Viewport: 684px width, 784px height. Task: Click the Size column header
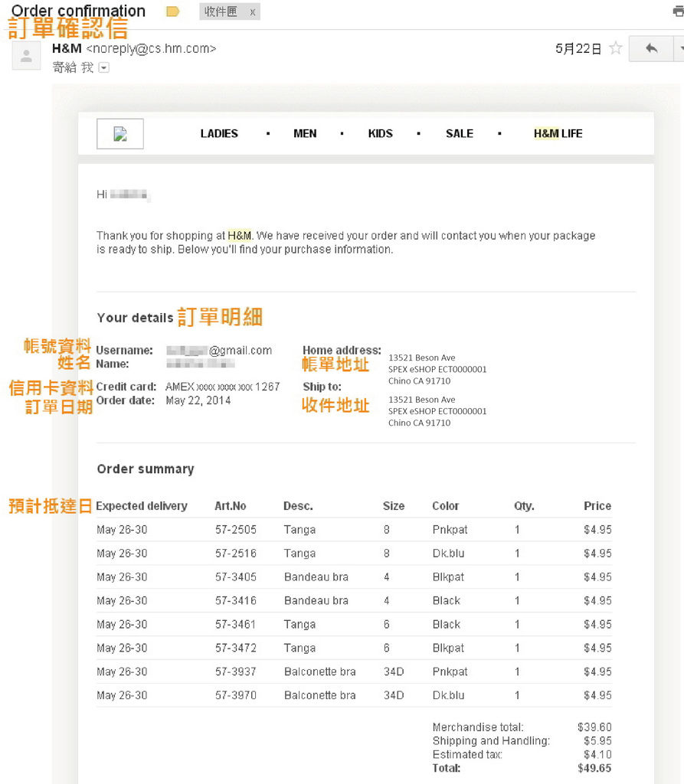pyautogui.click(x=394, y=506)
